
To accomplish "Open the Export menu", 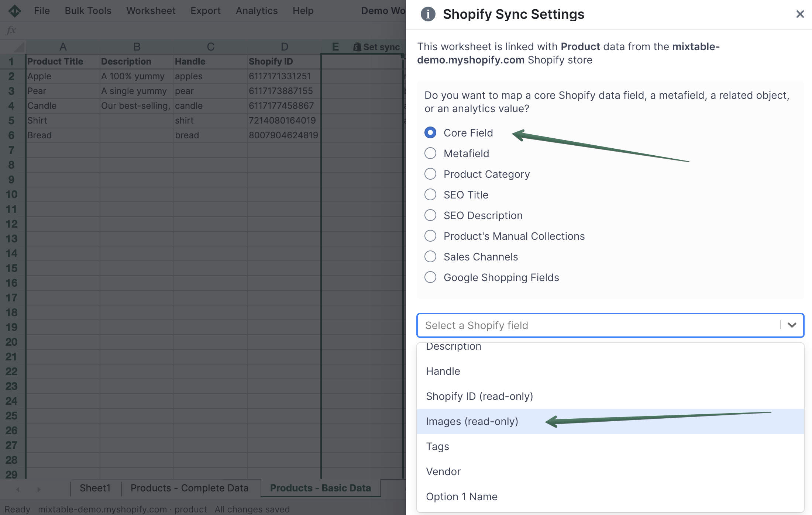I will click(206, 11).
